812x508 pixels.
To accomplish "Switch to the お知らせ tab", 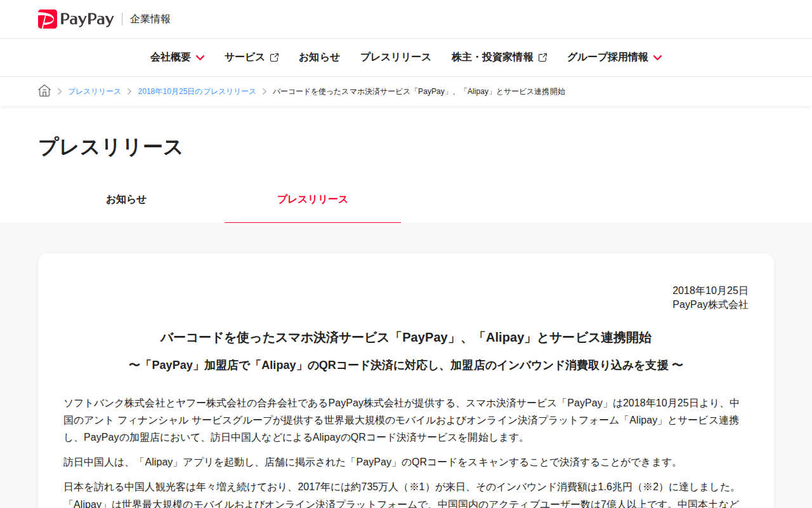I will pos(126,199).
